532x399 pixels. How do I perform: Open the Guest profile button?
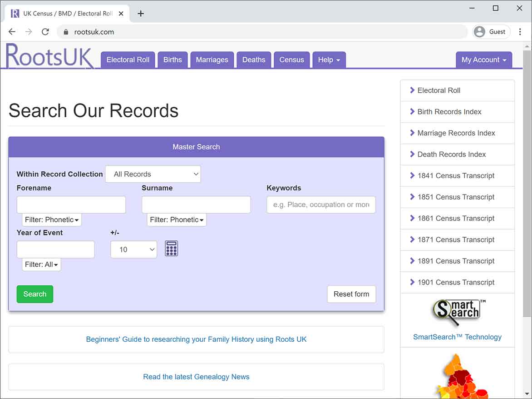click(x=491, y=31)
